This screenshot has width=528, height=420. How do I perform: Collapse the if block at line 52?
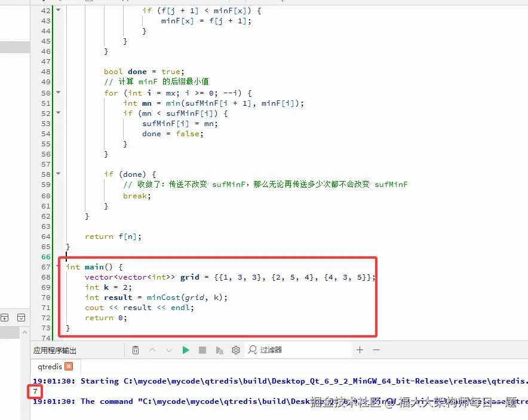pos(59,112)
